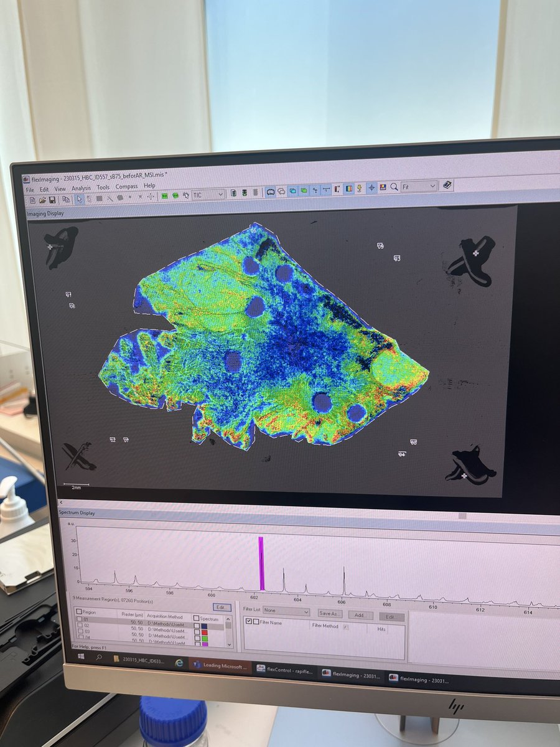Click the first green toolbar icon

[x=164, y=195]
